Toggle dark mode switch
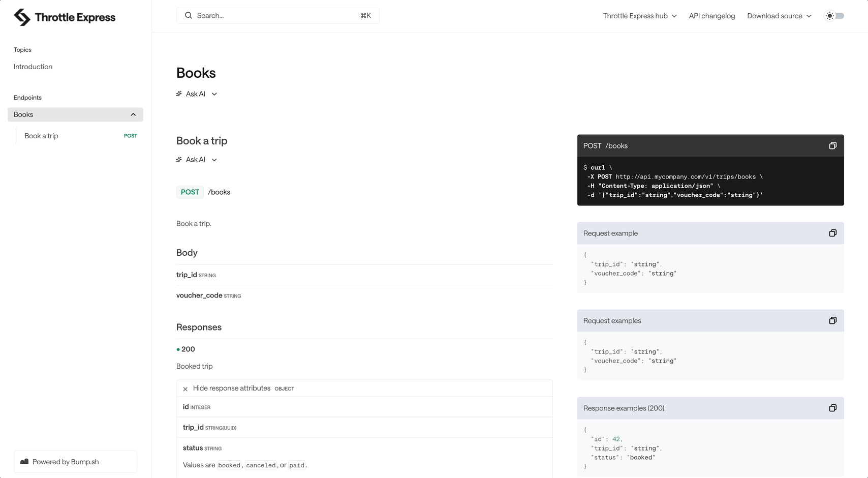This screenshot has width=868, height=478. pyautogui.click(x=834, y=16)
